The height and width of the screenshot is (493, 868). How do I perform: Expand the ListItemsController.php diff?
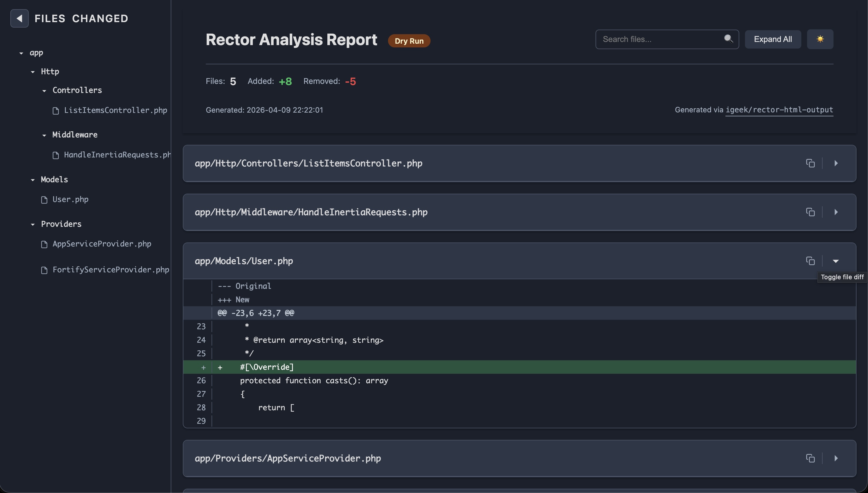(836, 163)
